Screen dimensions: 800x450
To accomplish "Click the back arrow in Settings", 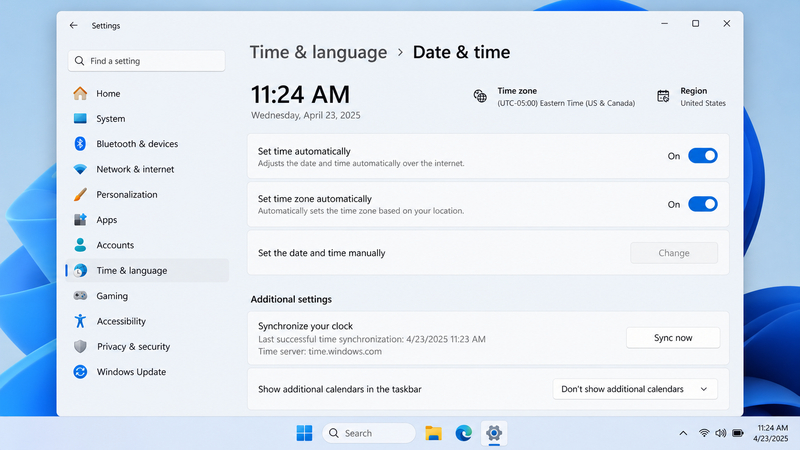I will click(x=73, y=25).
